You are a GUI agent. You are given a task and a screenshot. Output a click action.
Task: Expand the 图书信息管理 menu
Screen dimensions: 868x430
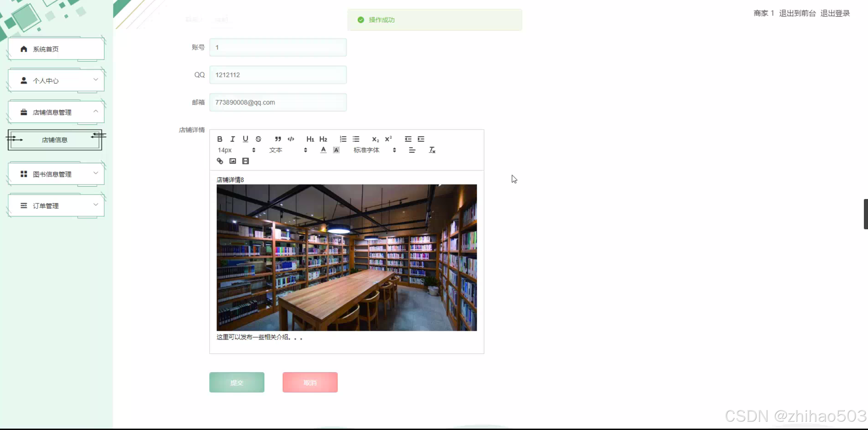pos(56,174)
